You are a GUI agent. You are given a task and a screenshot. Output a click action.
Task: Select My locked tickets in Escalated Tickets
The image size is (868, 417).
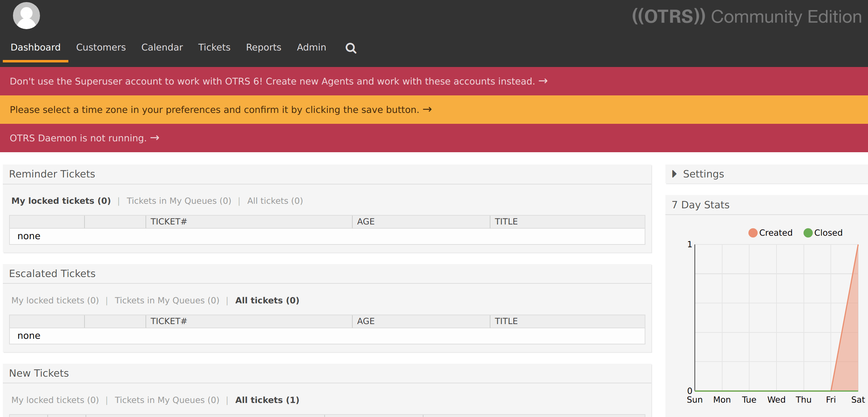[x=55, y=301]
